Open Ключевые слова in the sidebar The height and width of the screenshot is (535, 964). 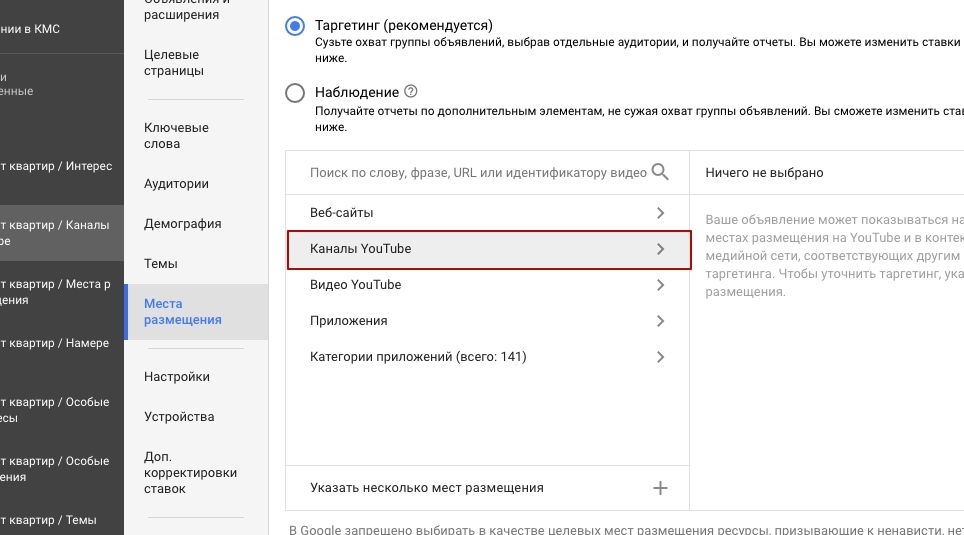(177, 136)
